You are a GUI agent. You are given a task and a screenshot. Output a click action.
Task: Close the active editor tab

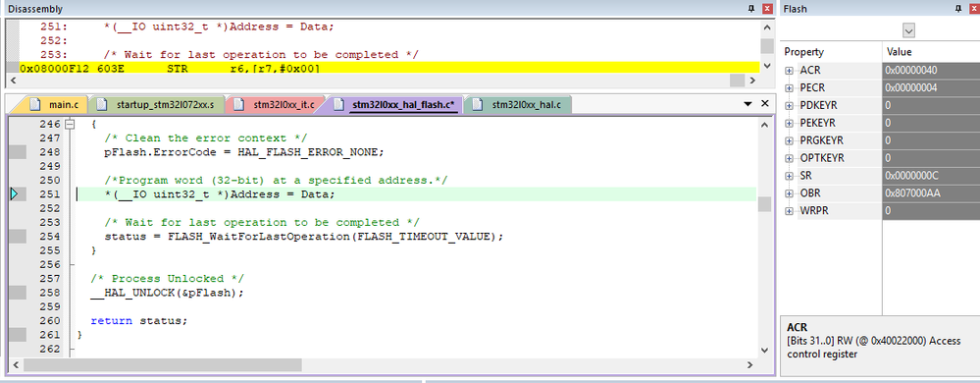[x=764, y=104]
